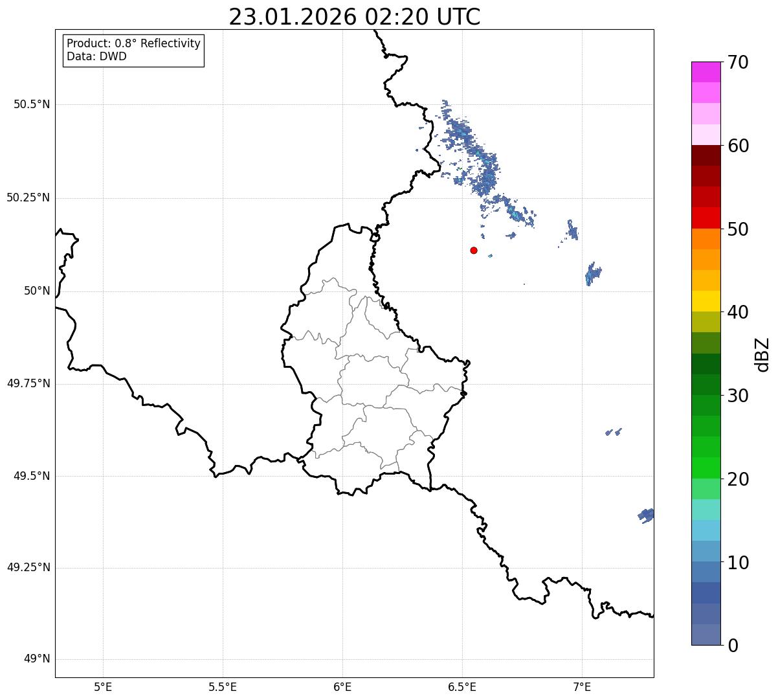Click the 50.5°N latitude tick label
Image resolution: width=778 pixels, height=700 pixels.
tap(32, 104)
